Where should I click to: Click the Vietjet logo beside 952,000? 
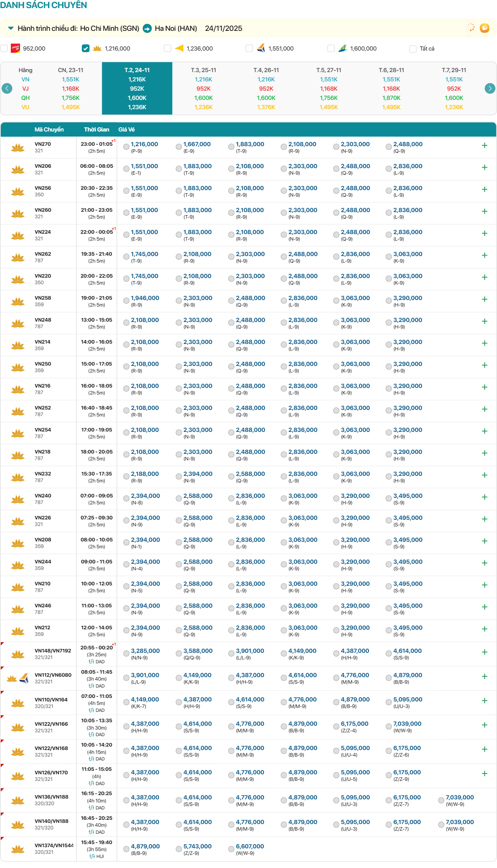click(x=15, y=48)
